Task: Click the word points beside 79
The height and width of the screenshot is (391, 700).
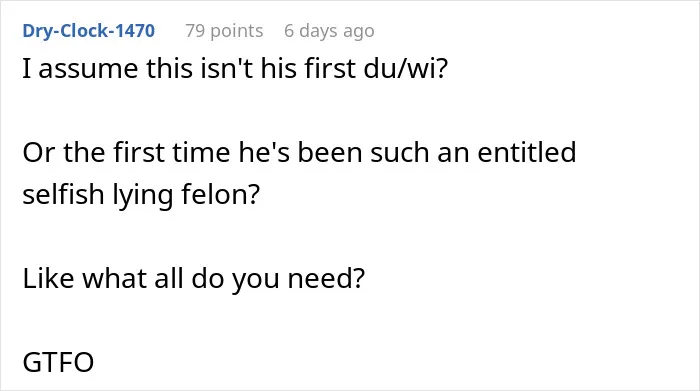Action: coord(237,31)
